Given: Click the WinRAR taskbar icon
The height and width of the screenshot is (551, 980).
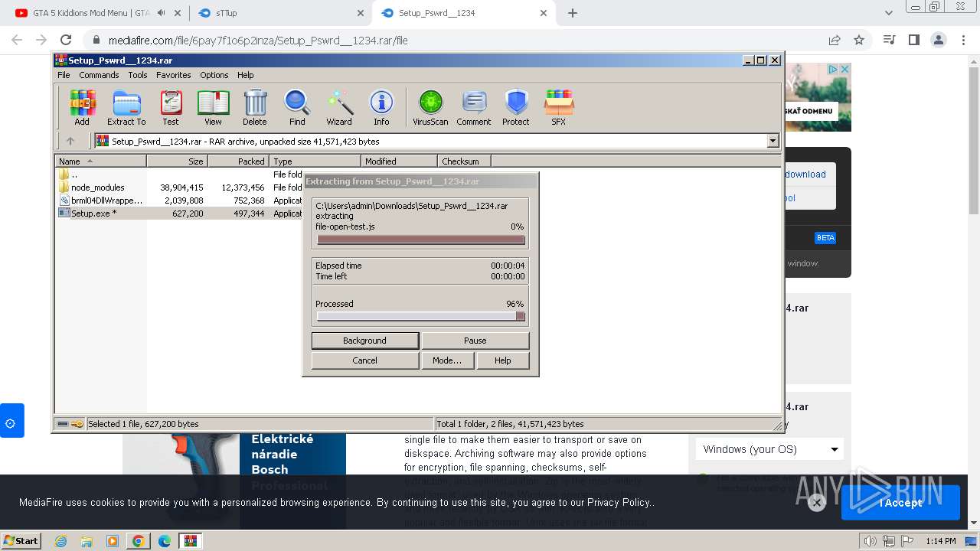Looking at the screenshot, I should [x=190, y=541].
